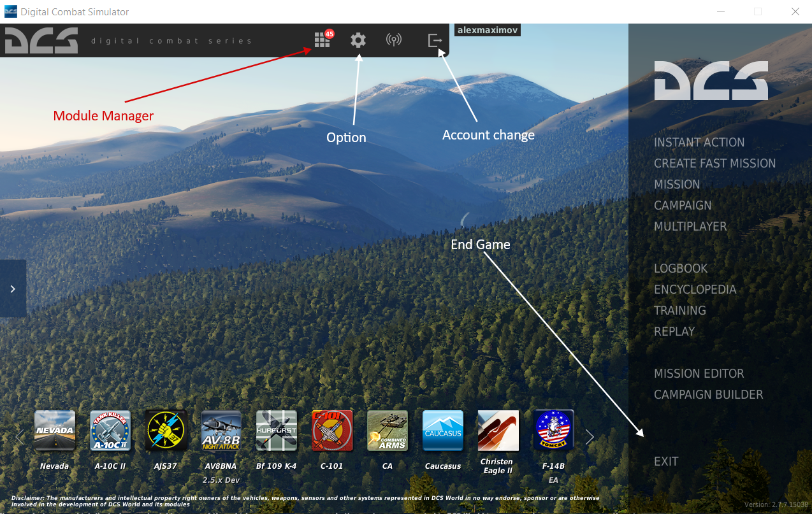Open the Encyclopedia link
This screenshot has width=812, height=514.
tap(695, 290)
